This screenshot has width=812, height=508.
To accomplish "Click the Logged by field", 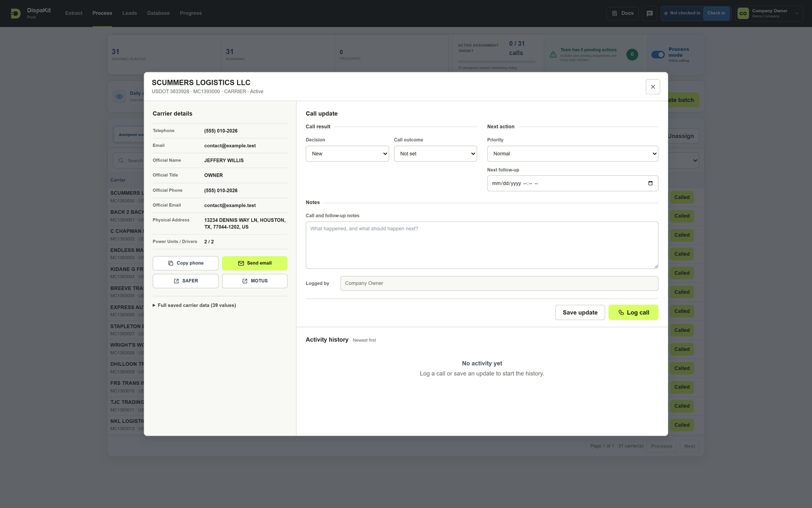I will click(x=499, y=283).
